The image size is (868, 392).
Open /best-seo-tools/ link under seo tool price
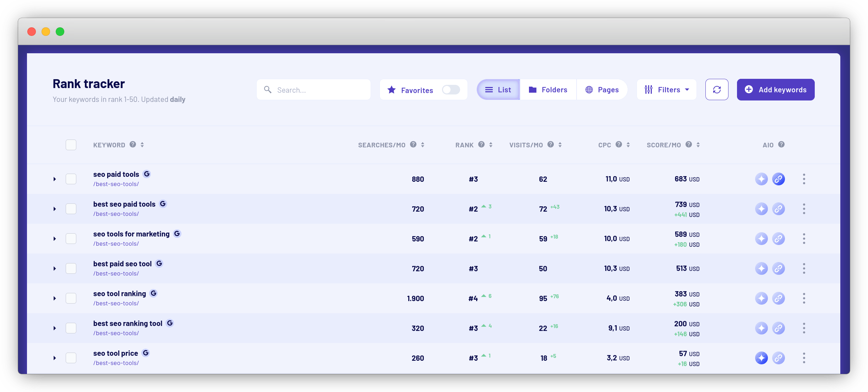(116, 363)
